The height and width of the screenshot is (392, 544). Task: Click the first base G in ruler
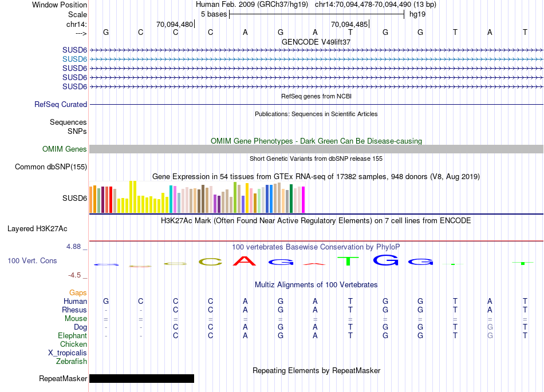106,32
